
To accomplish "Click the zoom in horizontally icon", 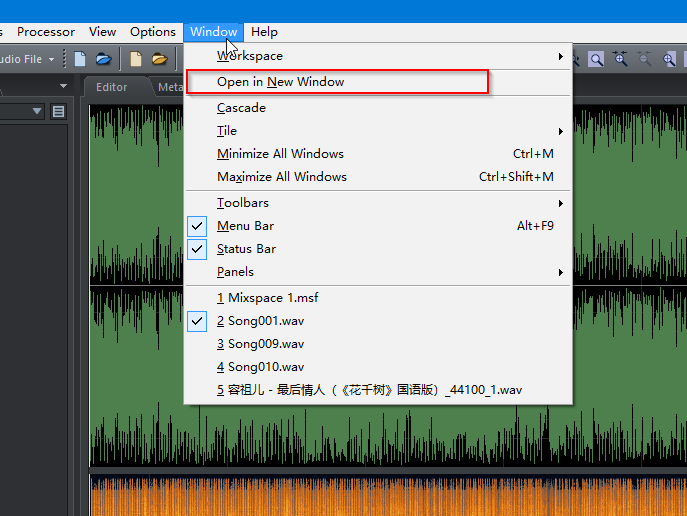I will click(x=621, y=60).
